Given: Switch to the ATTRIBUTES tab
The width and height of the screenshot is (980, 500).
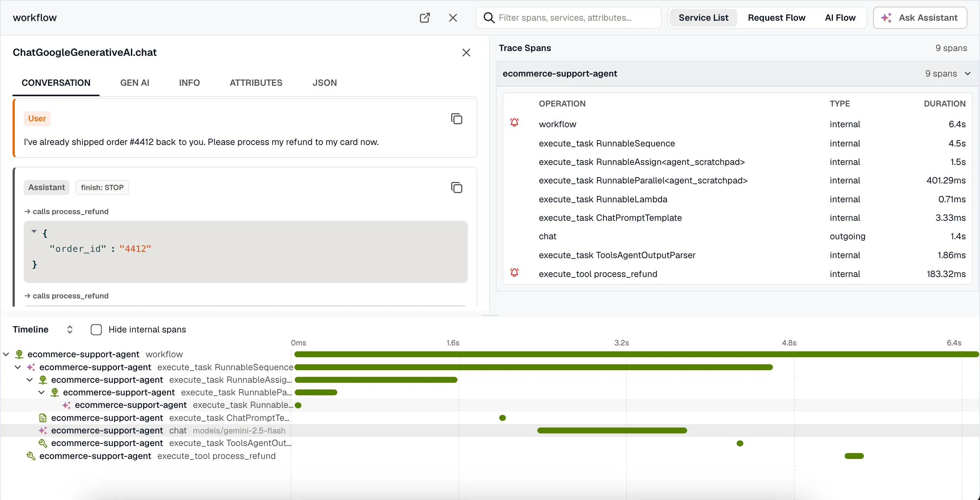Looking at the screenshot, I should (256, 82).
